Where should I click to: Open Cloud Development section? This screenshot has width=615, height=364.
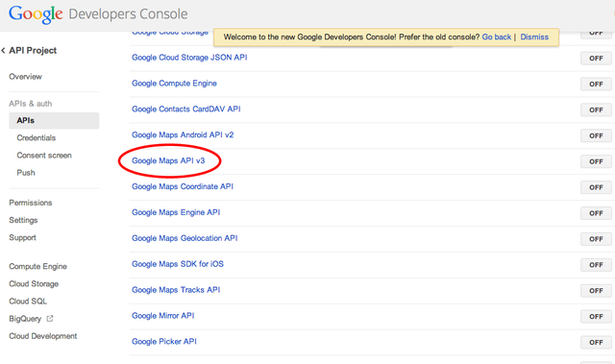point(43,336)
